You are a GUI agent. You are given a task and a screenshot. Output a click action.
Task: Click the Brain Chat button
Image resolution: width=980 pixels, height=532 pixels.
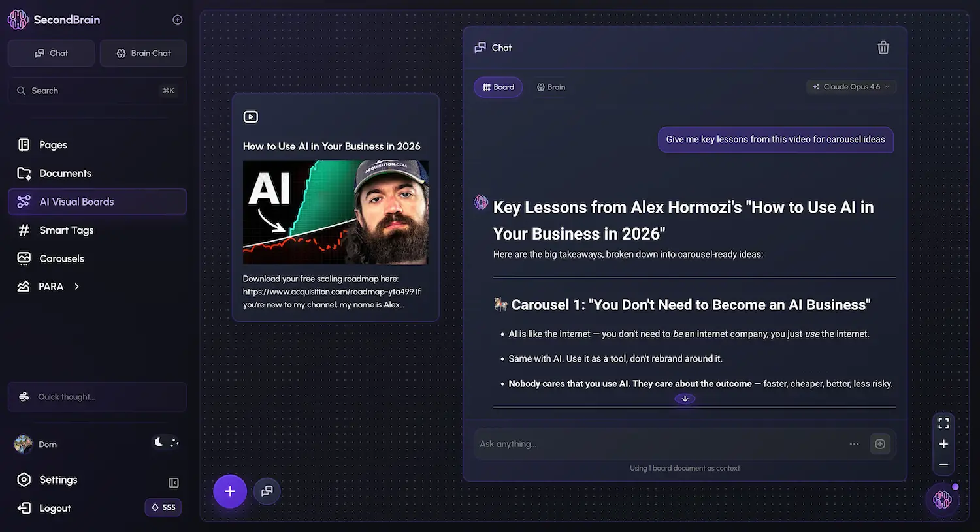[x=143, y=54]
